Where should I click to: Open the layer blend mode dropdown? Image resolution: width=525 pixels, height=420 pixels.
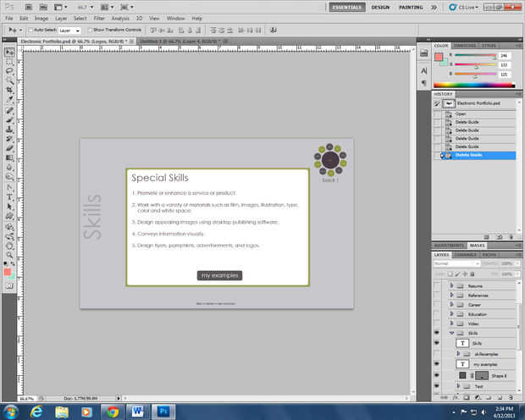(x=457, y=263)
